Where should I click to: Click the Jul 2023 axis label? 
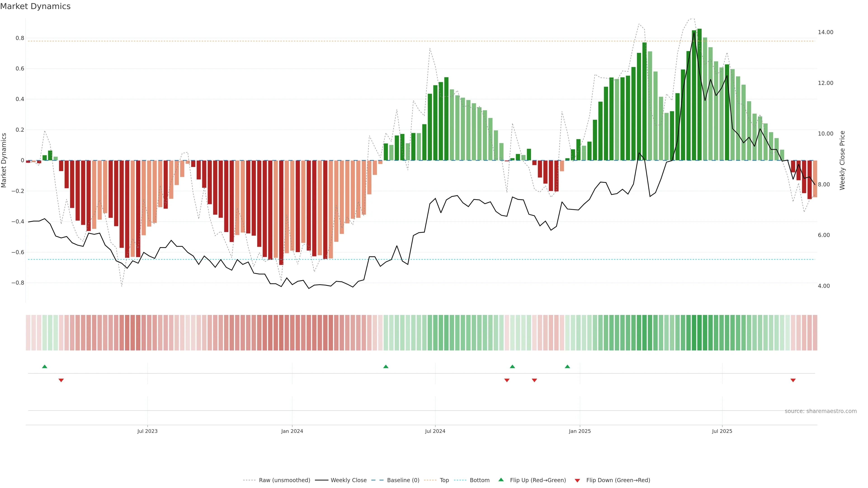click(147, 431)
